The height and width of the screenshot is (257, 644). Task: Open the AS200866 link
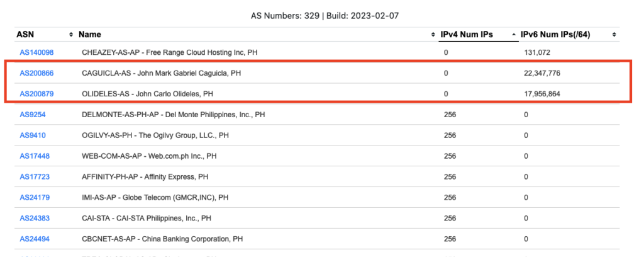(36, 73)
